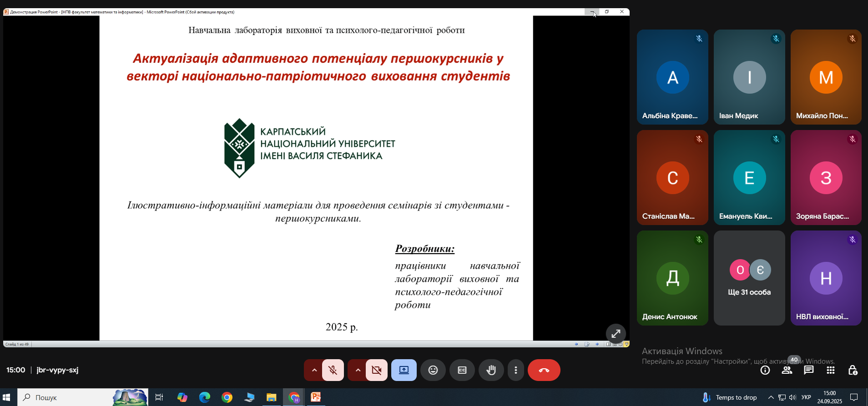868x406 pixels.
Task: Unmute the microphone button
Action: pos(333,370)
